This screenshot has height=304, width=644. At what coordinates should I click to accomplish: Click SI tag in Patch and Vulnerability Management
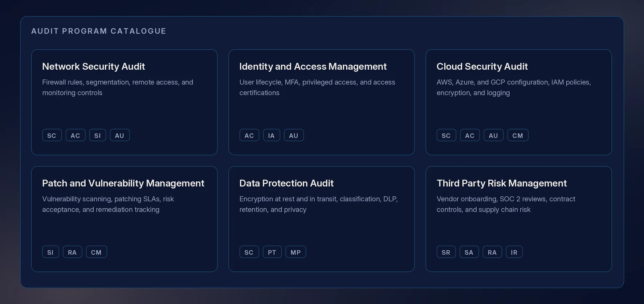click(x=50, y=252)
